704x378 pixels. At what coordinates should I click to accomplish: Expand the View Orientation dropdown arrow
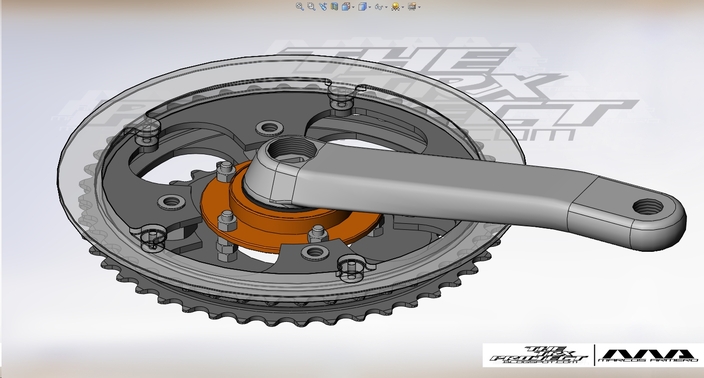tap(353, 7)
